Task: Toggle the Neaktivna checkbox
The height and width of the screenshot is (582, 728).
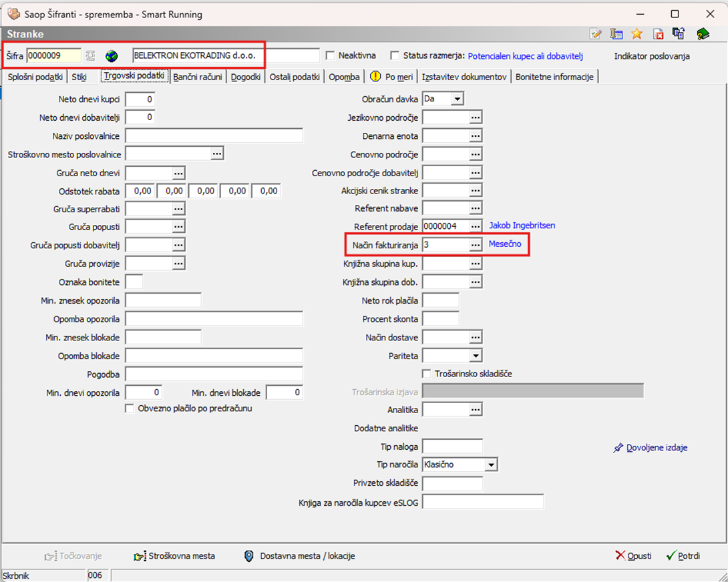Action: coord(330,55)
